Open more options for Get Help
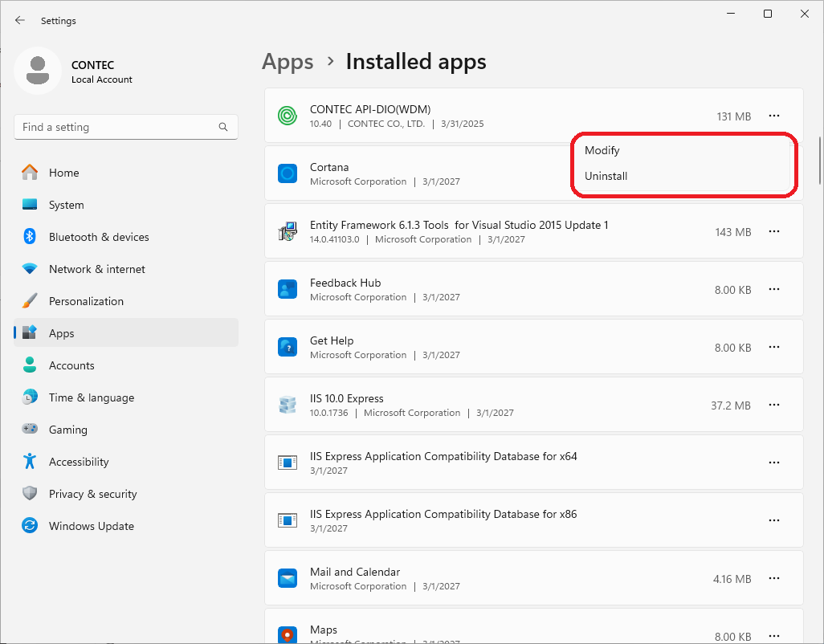The width and height of the screenshot is (824, 644). point(774,347)
